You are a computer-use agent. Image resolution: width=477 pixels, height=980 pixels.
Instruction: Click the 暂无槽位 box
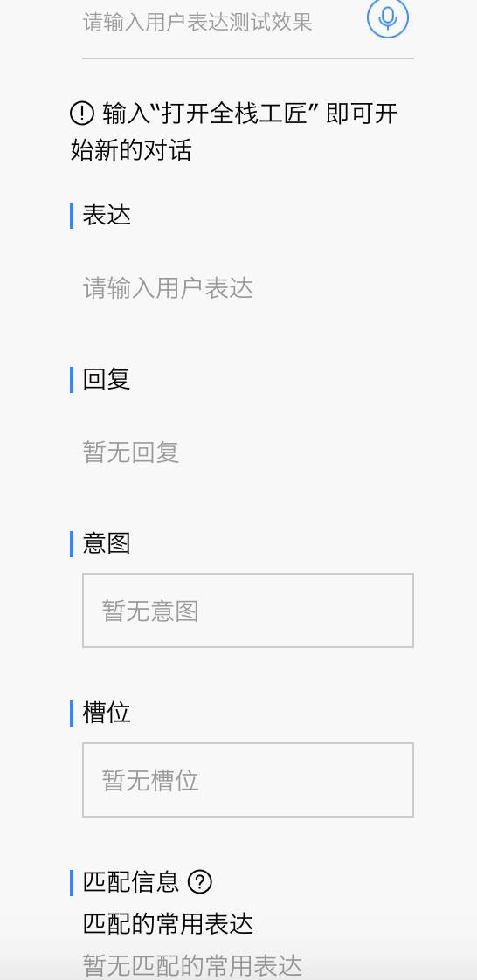[x=248, y=780]
